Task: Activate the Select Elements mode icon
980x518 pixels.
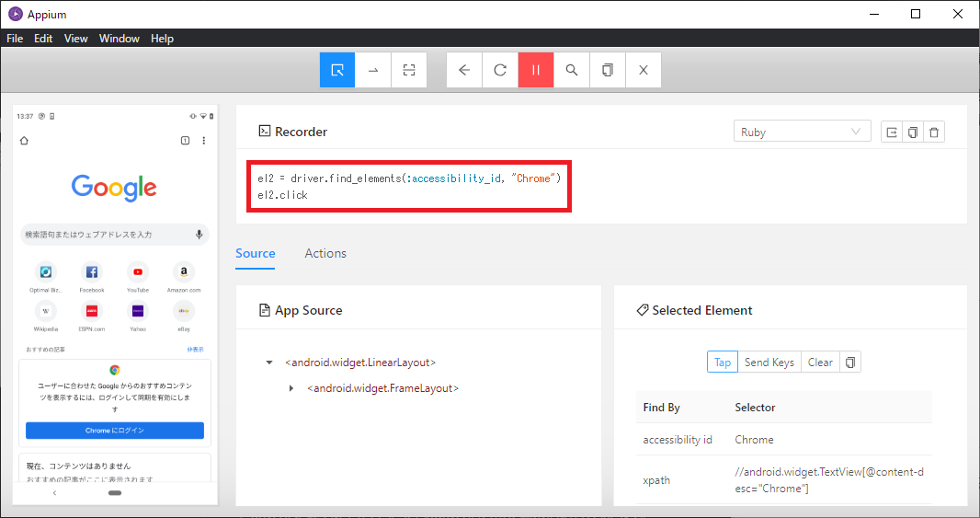Action: [337, 70]
